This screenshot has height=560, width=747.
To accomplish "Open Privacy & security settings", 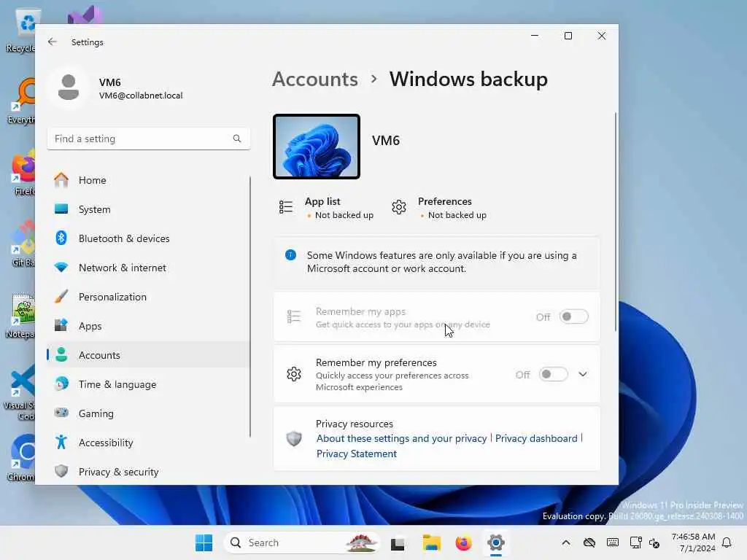I will [149, 472].
